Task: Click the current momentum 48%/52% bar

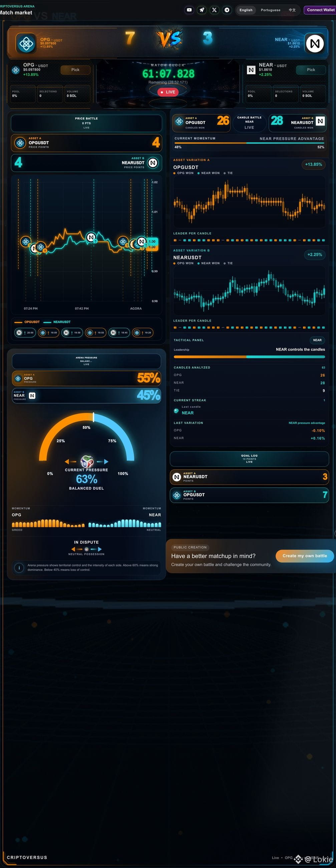Action: click(x=249, y=143)
